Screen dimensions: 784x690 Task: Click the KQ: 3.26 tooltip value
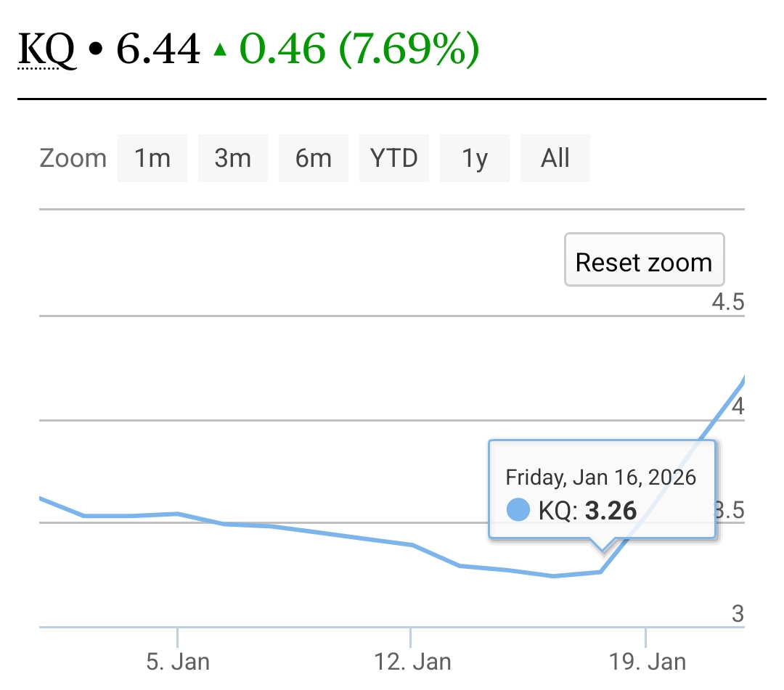[x=587, y=511]
